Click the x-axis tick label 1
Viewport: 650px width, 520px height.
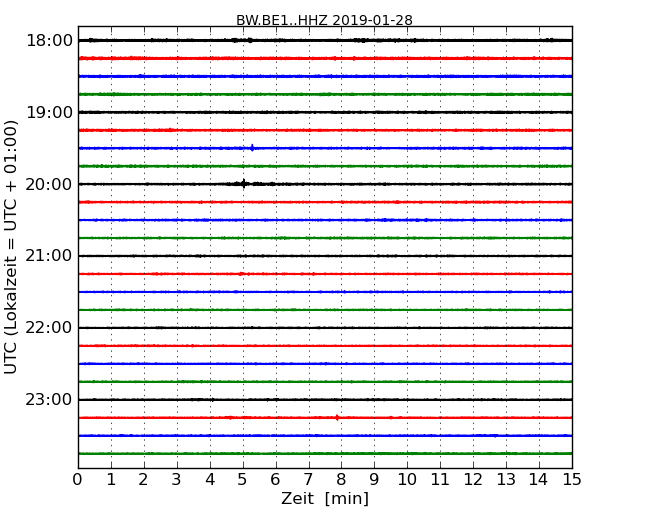111,479
